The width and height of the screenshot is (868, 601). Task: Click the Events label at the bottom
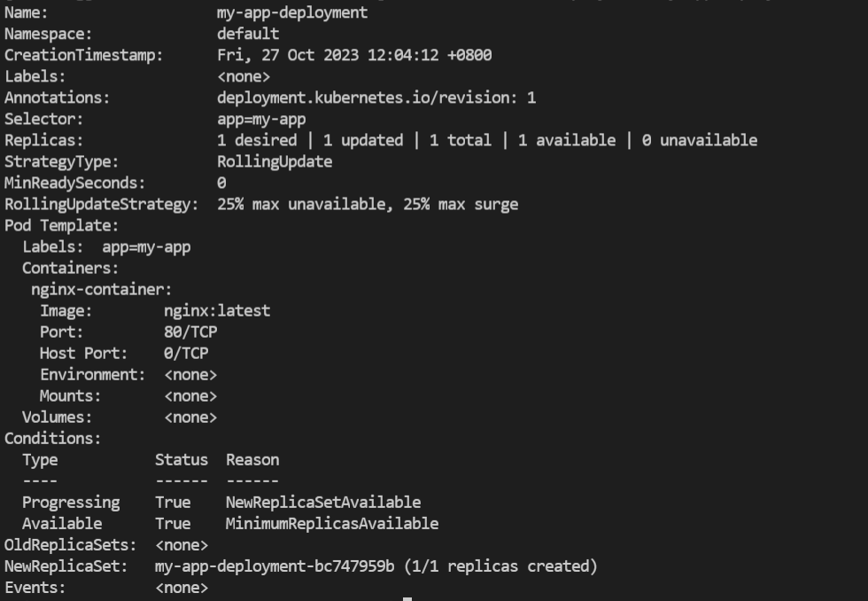35,588
